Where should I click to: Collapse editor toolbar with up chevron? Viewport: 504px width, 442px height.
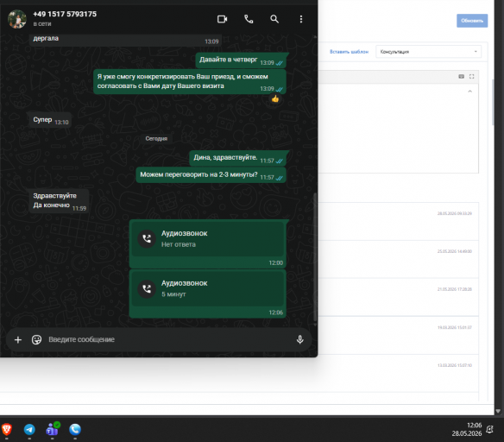click(x=470, y=92)
